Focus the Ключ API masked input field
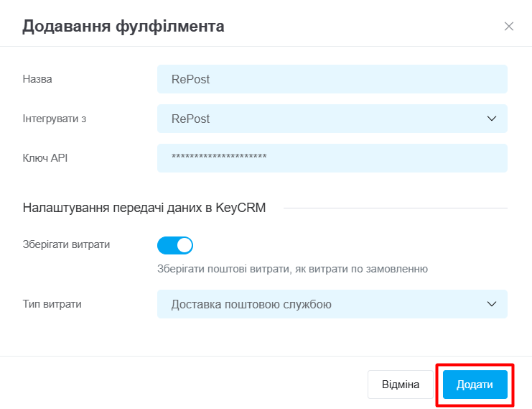This screenshot has height=409, width=532. (x=332, y=158)
